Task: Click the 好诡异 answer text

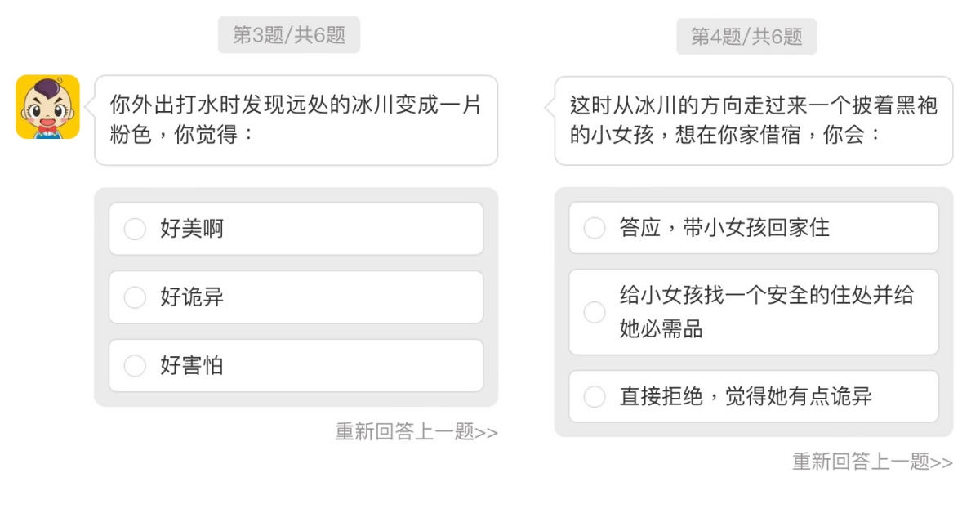Action: [192, 297]
